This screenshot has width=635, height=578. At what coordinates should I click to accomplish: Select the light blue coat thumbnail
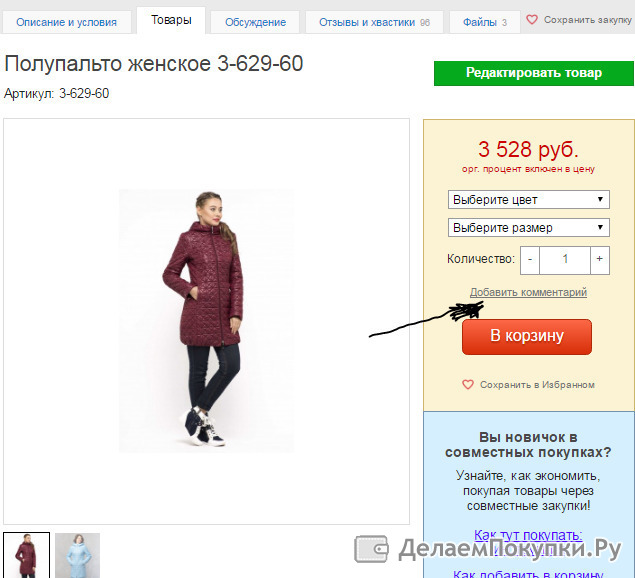click(x=77, y=555)
